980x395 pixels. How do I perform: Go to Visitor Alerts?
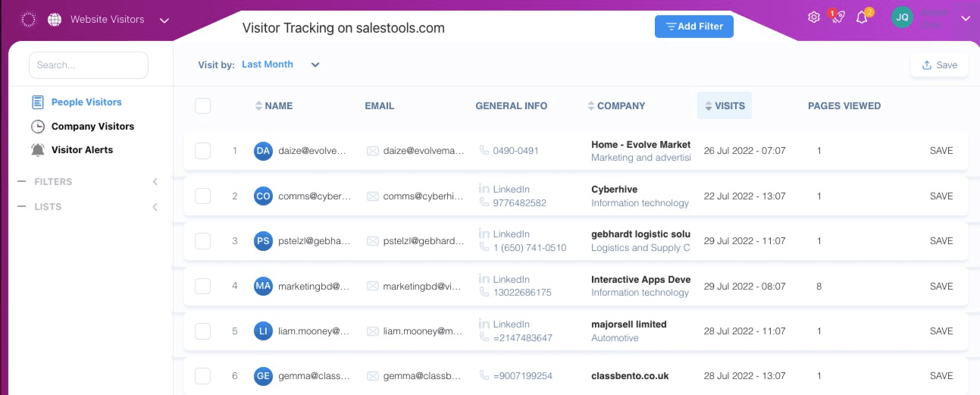82,150
